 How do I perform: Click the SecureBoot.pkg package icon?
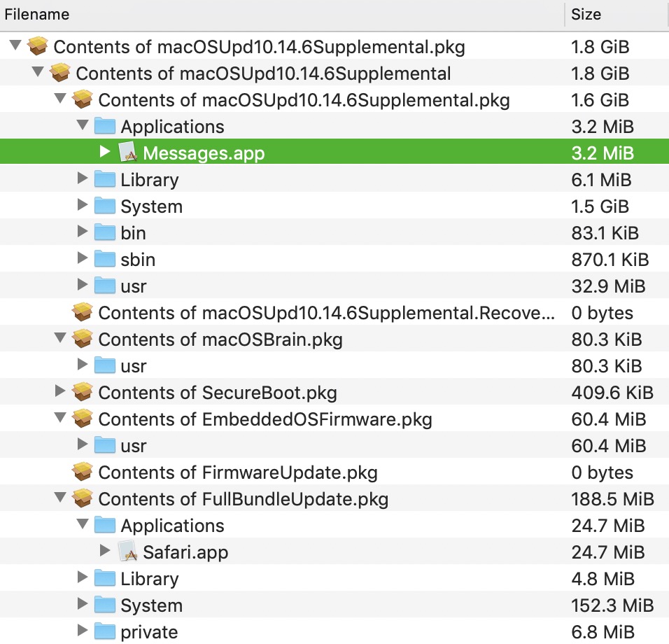(x=83, y=392)
